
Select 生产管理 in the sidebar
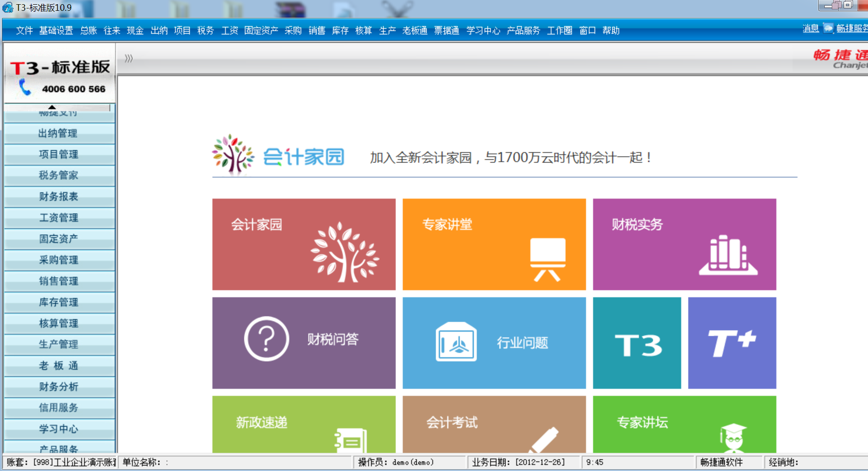click(60, 345)
